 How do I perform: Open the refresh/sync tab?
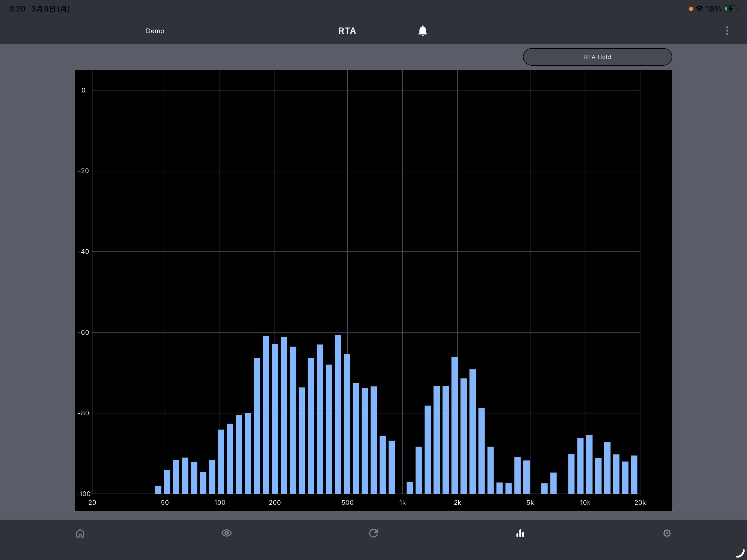pos(373,533)
